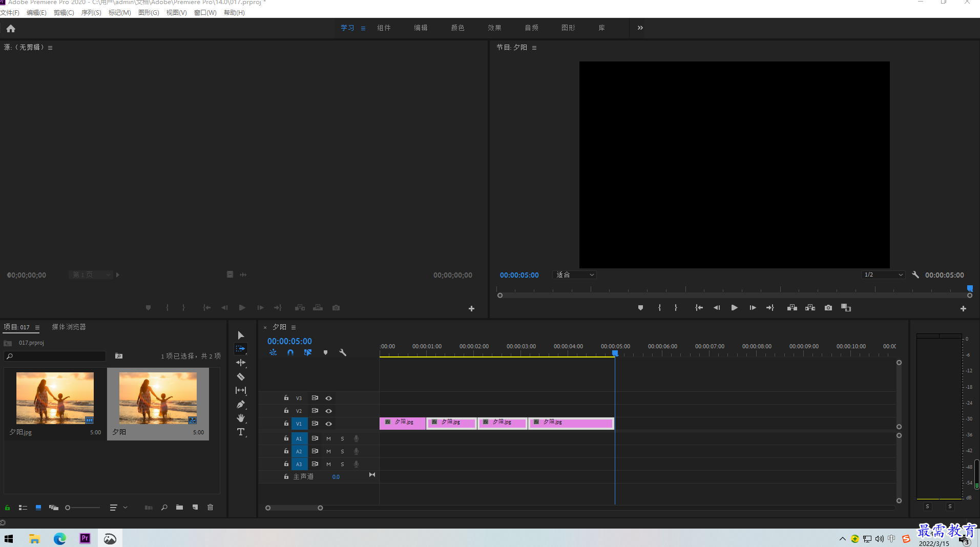Click new bin folder button
980x547 pixels.
tap(179, 508)
